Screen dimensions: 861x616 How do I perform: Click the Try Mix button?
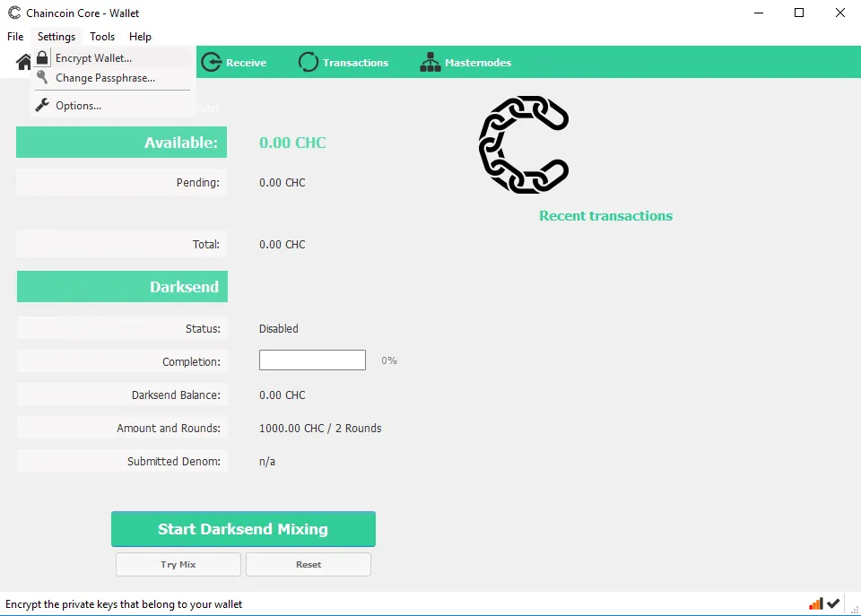click(178, 564)
